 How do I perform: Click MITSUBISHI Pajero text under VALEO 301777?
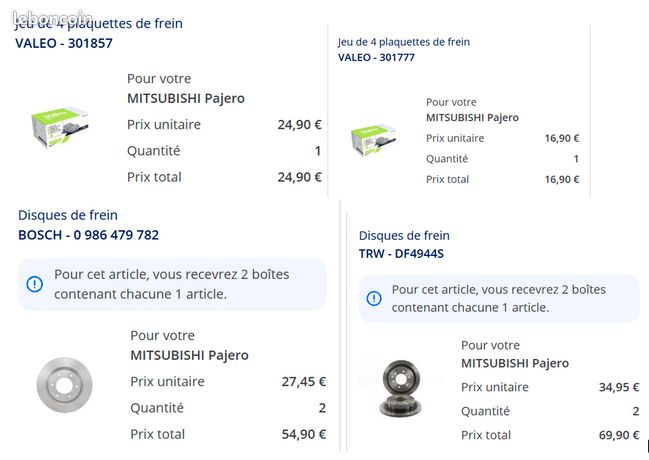pyautogui.click(x=472, y=118)
